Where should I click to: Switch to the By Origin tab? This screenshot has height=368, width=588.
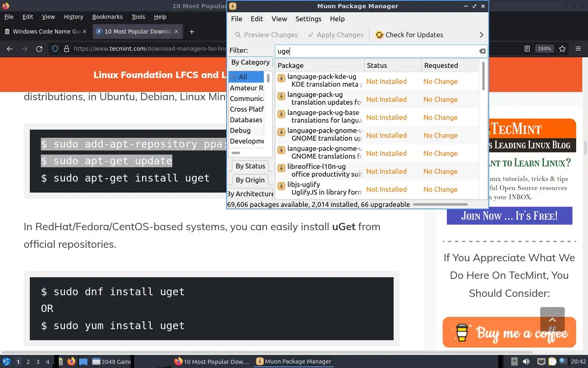coord(250,180)
